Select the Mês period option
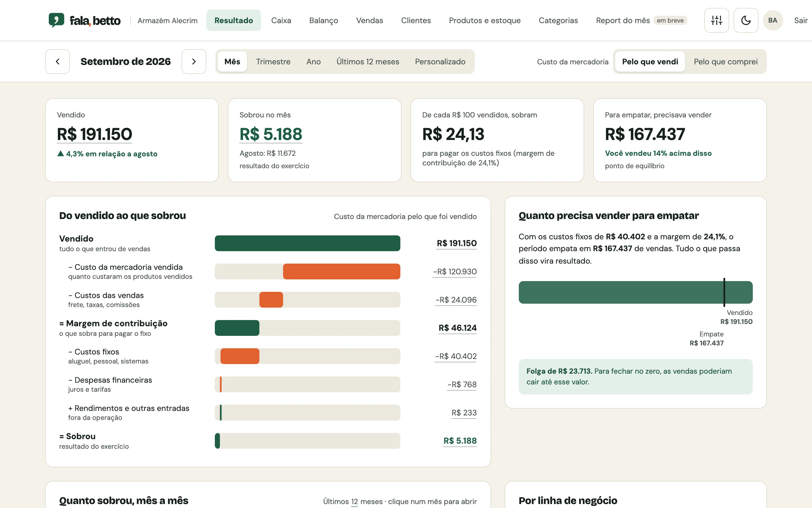 [232, 62]
